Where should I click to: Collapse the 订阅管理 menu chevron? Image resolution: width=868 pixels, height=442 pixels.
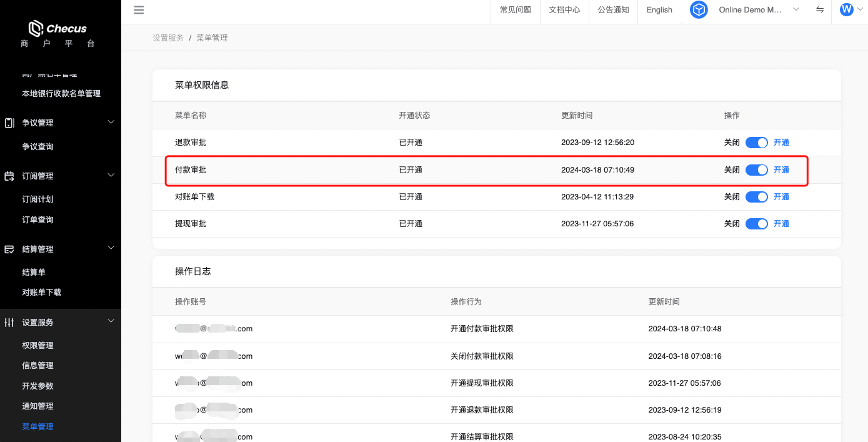coord(111,175)
